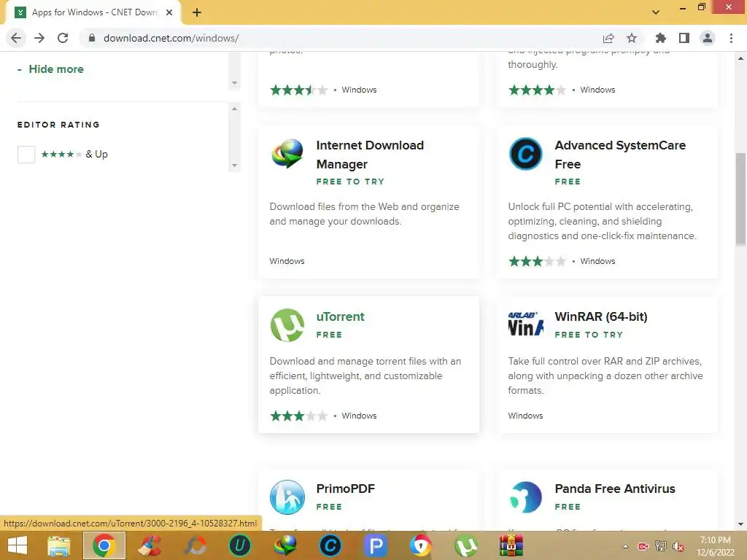Viewport: 747px width, 560px height.
Task: Click WinRAR 'FREE TO TRY' label
Action: pos(589,335)
